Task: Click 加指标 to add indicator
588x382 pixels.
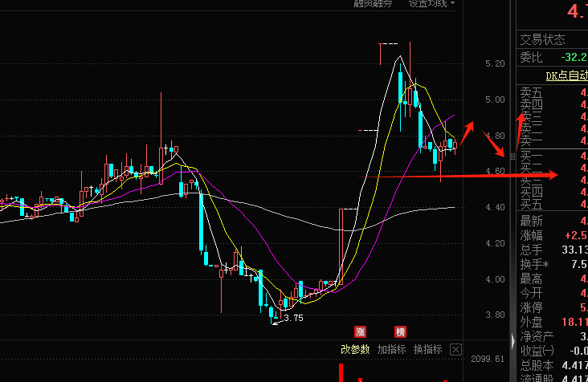Action: (x=391, y=349)
